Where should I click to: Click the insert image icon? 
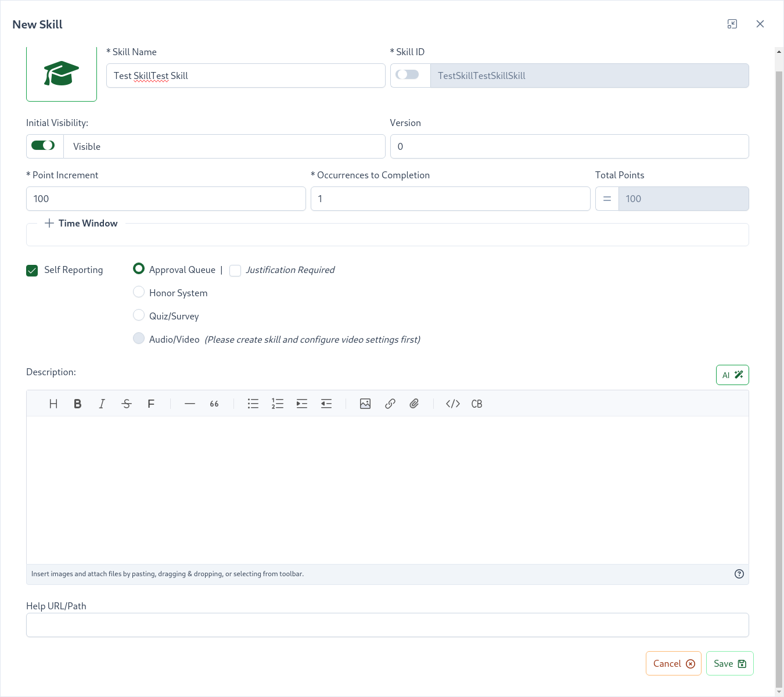click(365, 403)
